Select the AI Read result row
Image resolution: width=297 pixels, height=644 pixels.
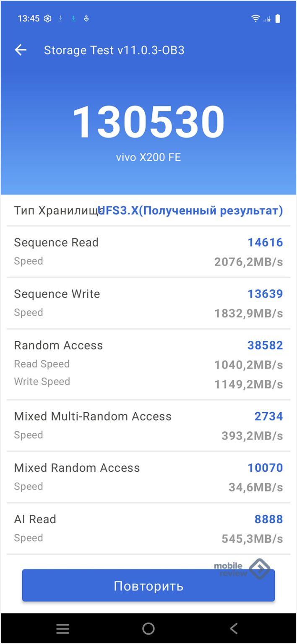148,528
